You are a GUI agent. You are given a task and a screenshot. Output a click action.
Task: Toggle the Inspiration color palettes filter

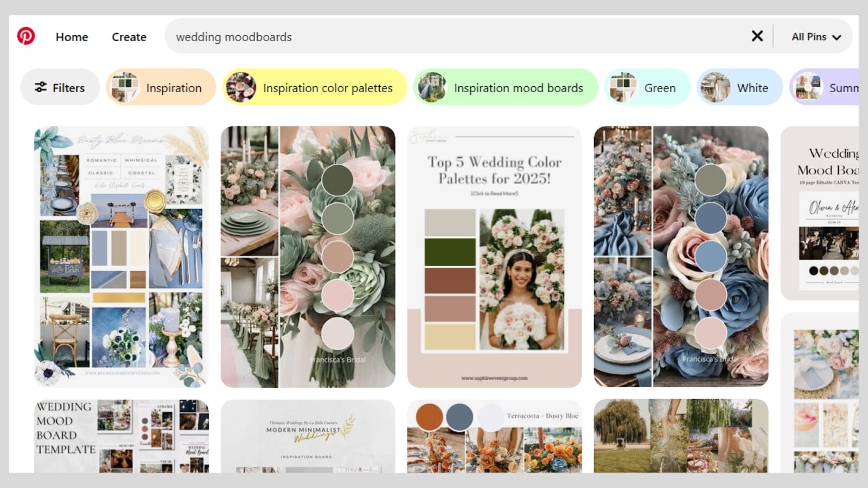(x=314, y=87)
